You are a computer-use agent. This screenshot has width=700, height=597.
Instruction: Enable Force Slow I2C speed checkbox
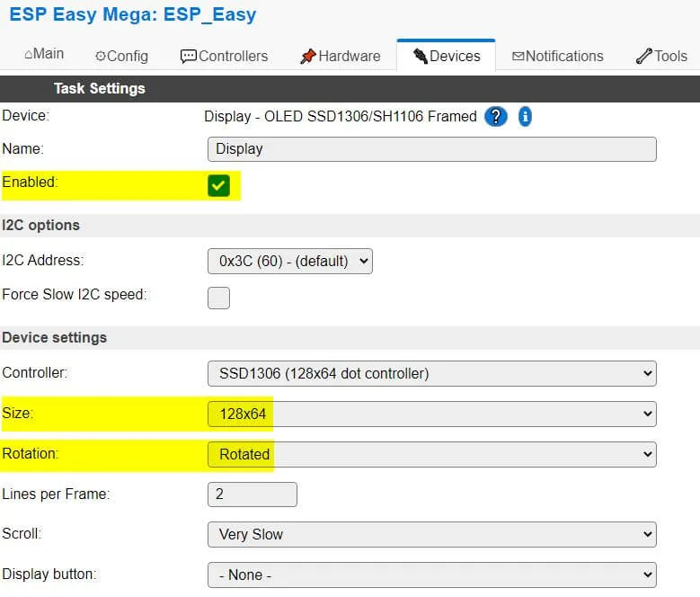pyautogui.click(x=218, y=298)
